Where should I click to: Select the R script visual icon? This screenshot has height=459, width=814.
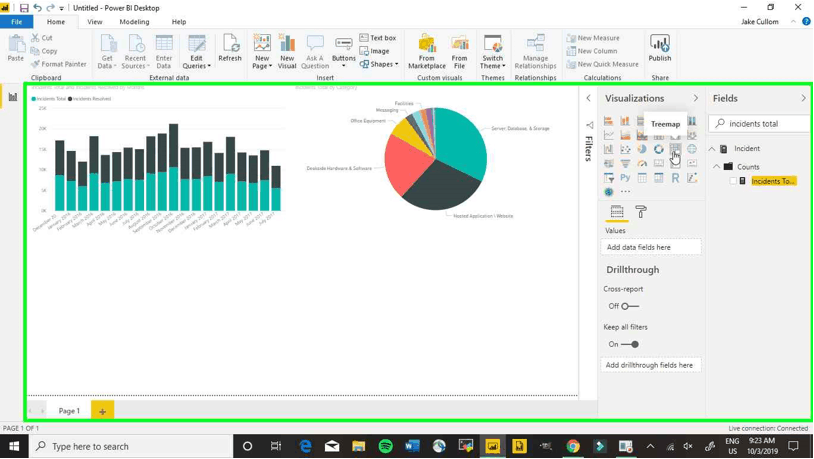tap(675, 178)
